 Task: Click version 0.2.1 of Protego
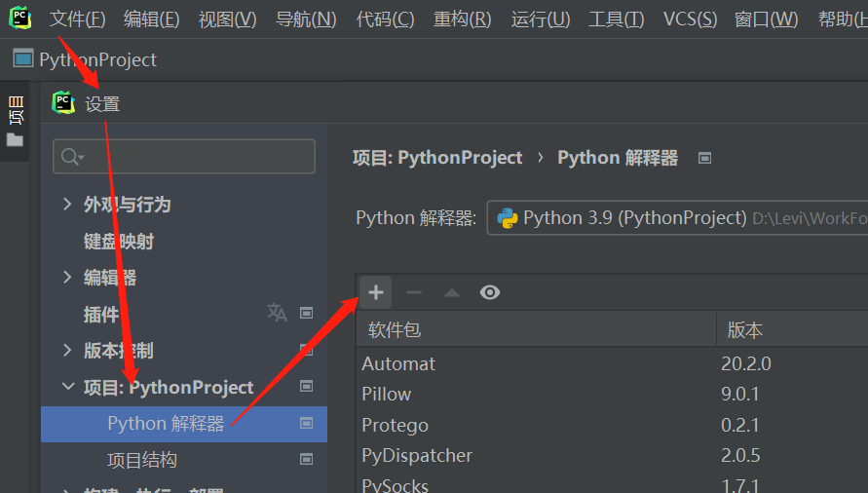740,425
